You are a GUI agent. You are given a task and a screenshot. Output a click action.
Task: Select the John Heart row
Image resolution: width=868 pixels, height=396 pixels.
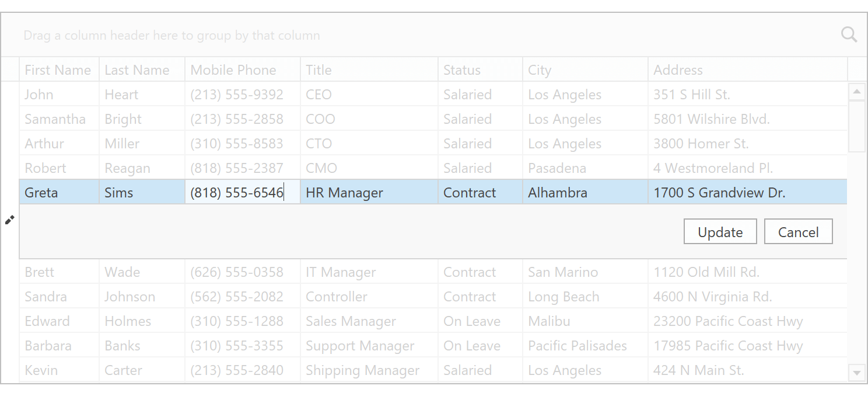39,95
